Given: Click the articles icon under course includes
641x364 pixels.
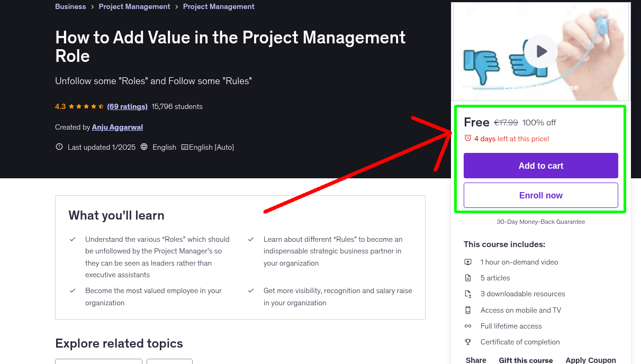Looking at the screenshot, I should [x=468, y=277].
